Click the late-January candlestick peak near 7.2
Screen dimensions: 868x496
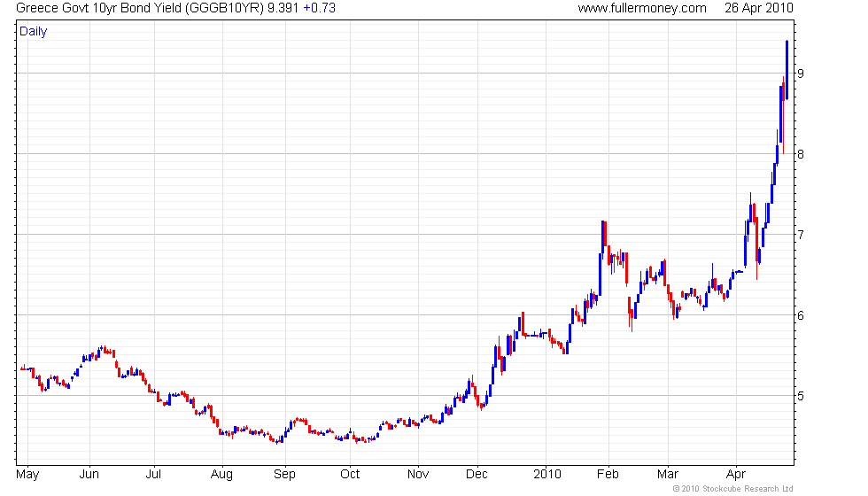[603, 236]
